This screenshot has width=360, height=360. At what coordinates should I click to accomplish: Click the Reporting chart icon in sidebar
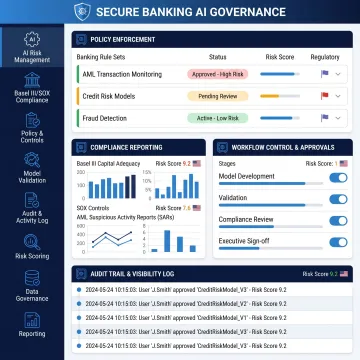tap(32, 320)
